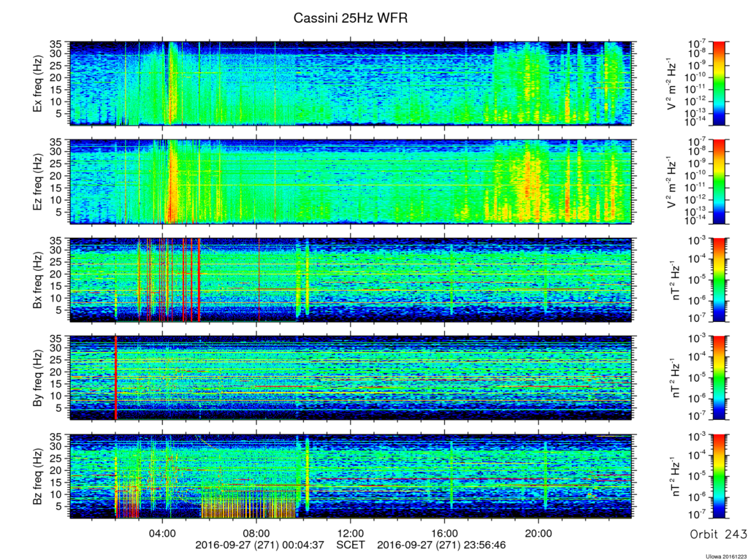Click the "04:00" time axis label
This screenshot has width=748, height=560.
click(x=163, y=533)
